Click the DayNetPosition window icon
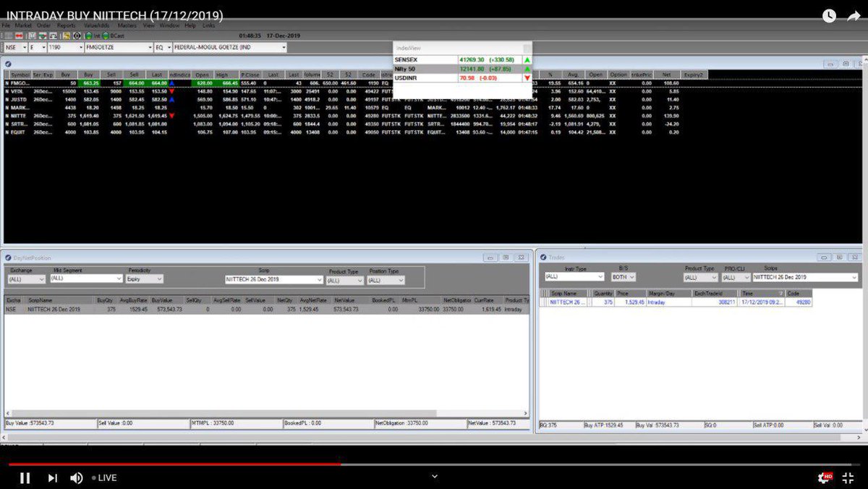This screenshot has height=489, width=868. point(7,258)
